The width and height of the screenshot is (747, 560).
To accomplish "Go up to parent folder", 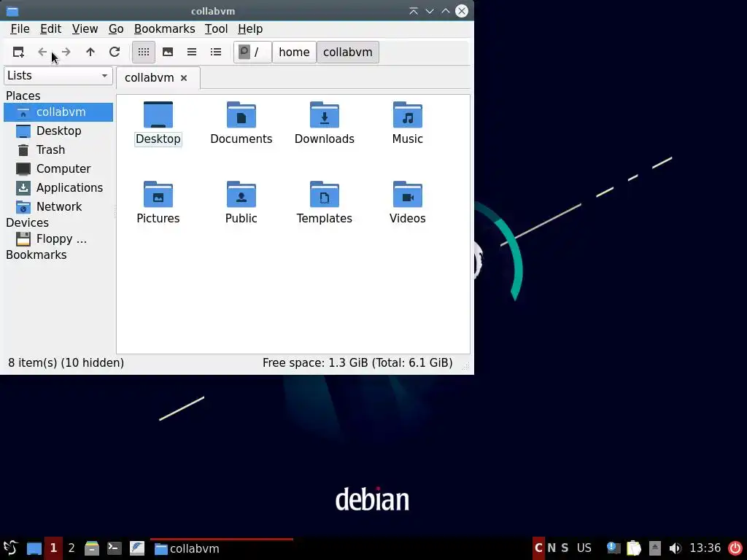I will [90, 52].
